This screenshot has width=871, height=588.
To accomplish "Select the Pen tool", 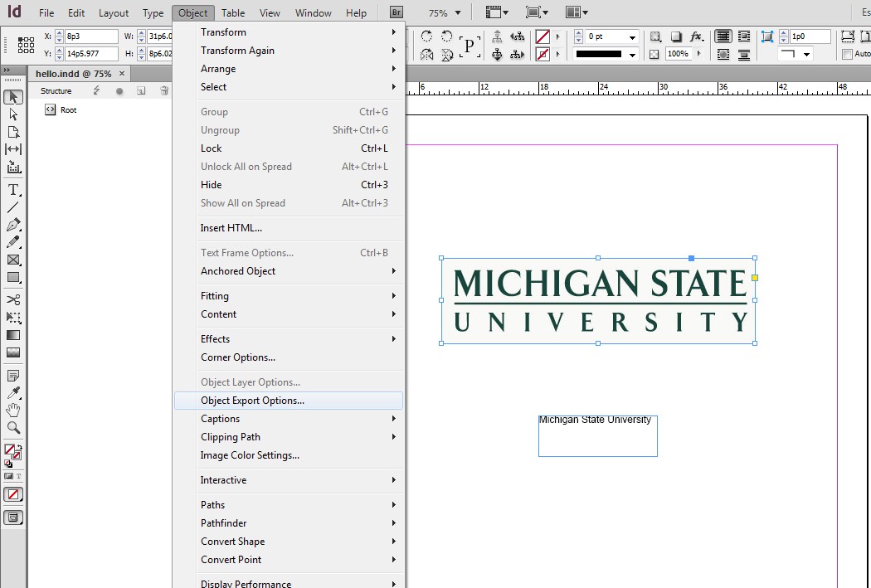I will tap(13, 224).
